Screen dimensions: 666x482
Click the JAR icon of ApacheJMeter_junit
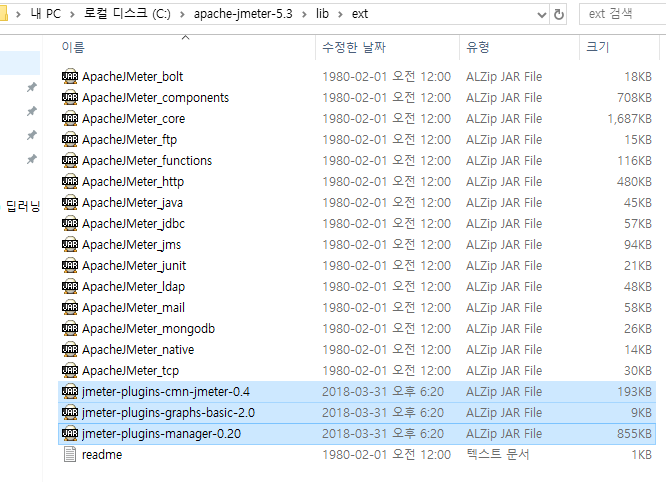70,265
